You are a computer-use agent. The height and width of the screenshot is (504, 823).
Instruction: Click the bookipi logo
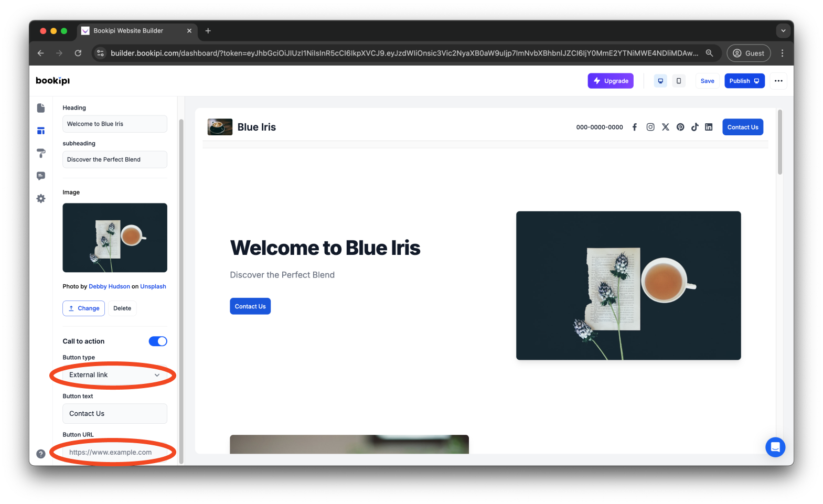pyautogui.click(x=52, y=81)
